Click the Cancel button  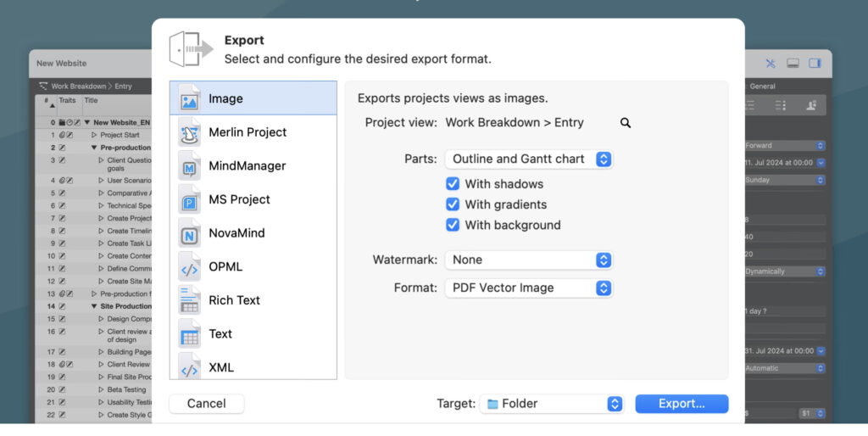click(207, 404)
